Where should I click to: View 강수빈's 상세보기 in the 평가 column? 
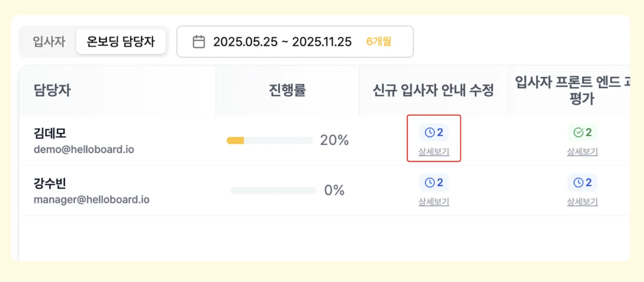coord(582,202)
